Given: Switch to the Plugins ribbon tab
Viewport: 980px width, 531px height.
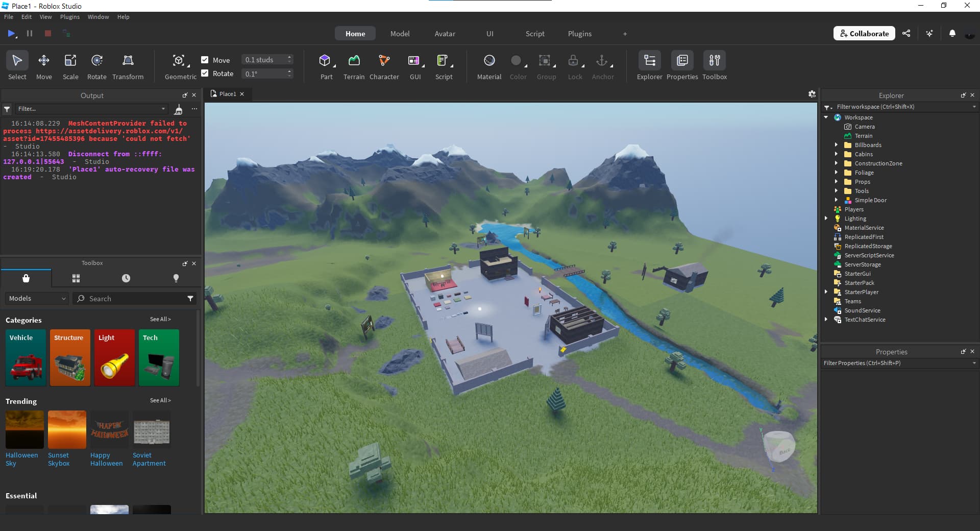Looking at the screenshot, I should [x=579, y=33].
